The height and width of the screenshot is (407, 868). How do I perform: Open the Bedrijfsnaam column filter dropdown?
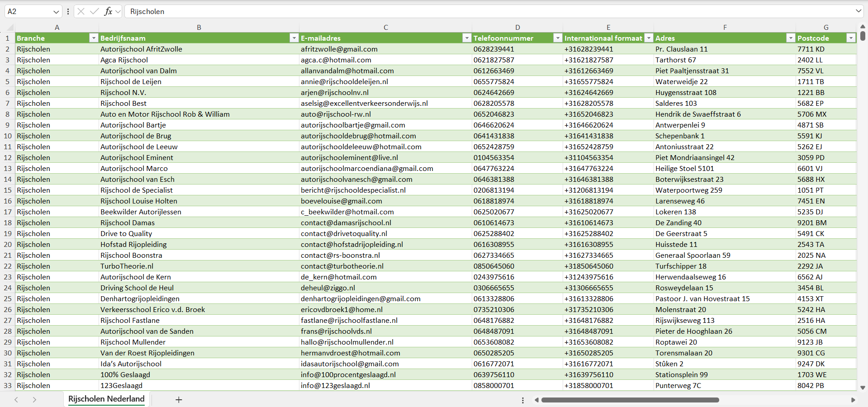click(294, 38)
